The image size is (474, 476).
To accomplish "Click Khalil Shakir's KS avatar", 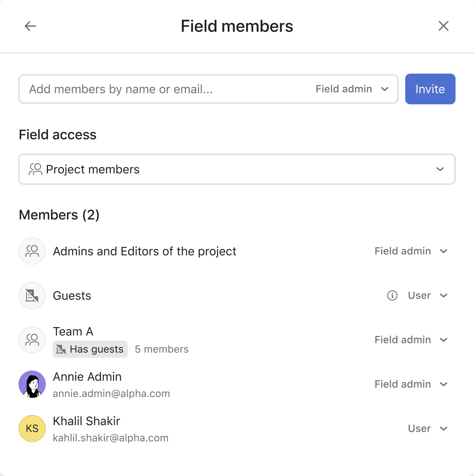I will (32, 428).
